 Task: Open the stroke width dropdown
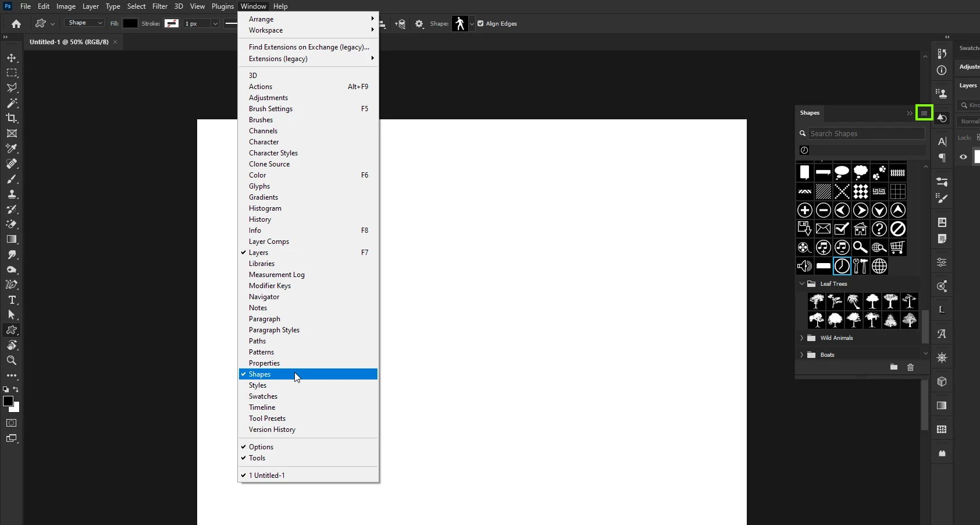pos(215,24)
